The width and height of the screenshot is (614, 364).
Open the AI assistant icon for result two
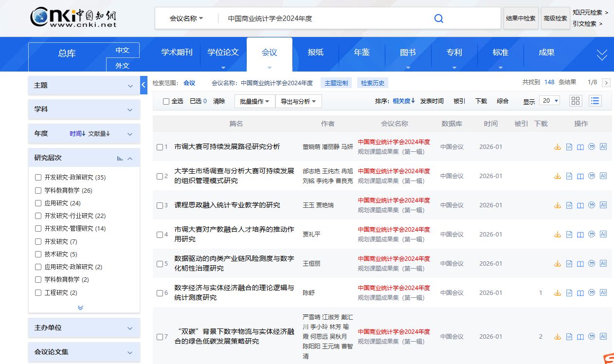(x=603, y=176)
